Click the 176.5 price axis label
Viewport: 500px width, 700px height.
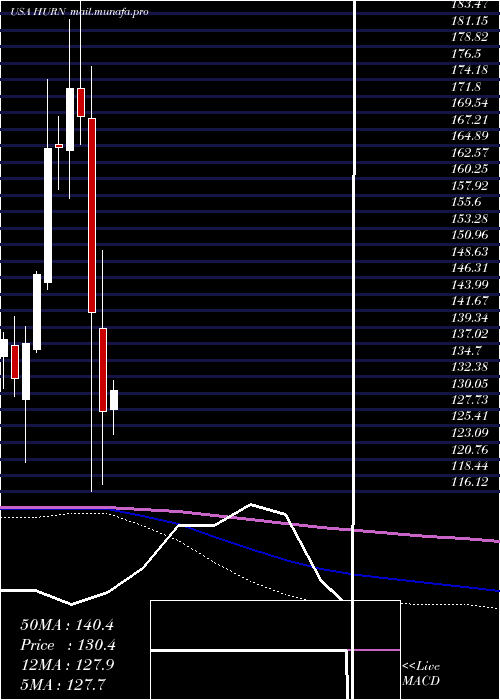466,54
